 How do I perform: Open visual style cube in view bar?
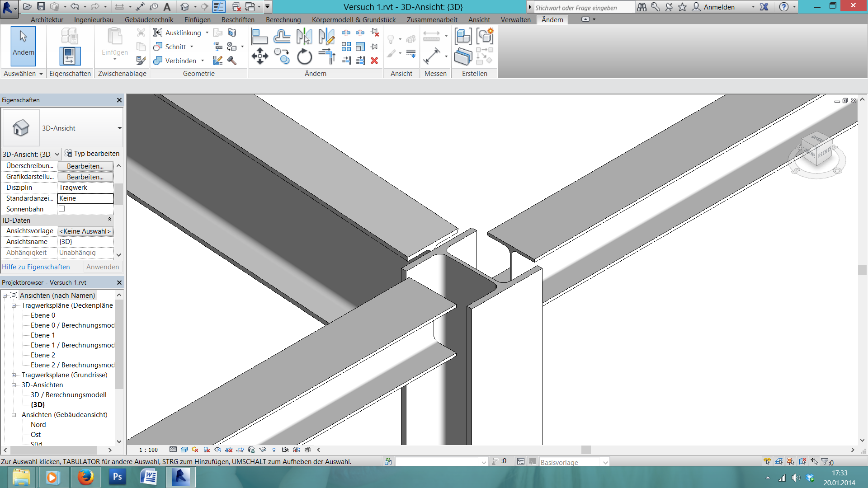tap(184, 450)
